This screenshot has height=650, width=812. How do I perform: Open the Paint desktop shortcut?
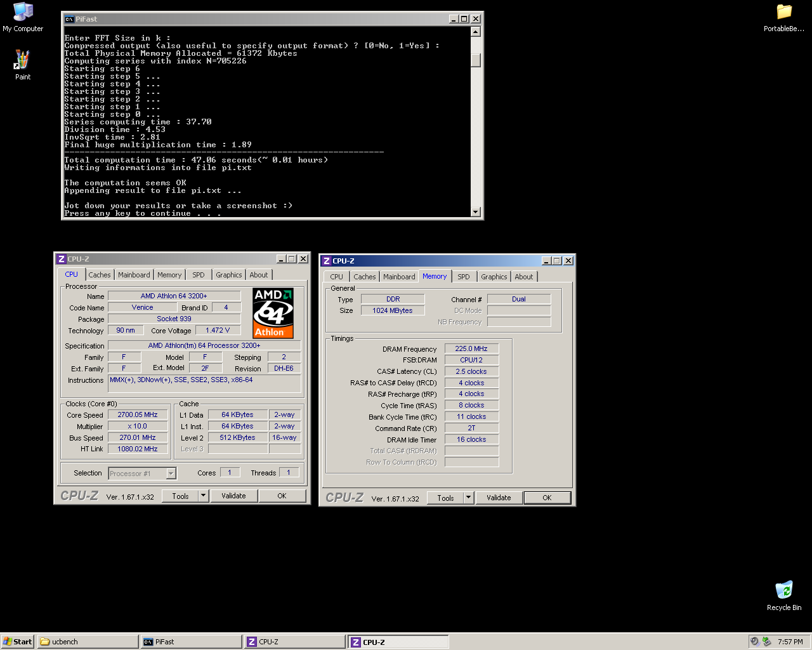coord(22,65)
